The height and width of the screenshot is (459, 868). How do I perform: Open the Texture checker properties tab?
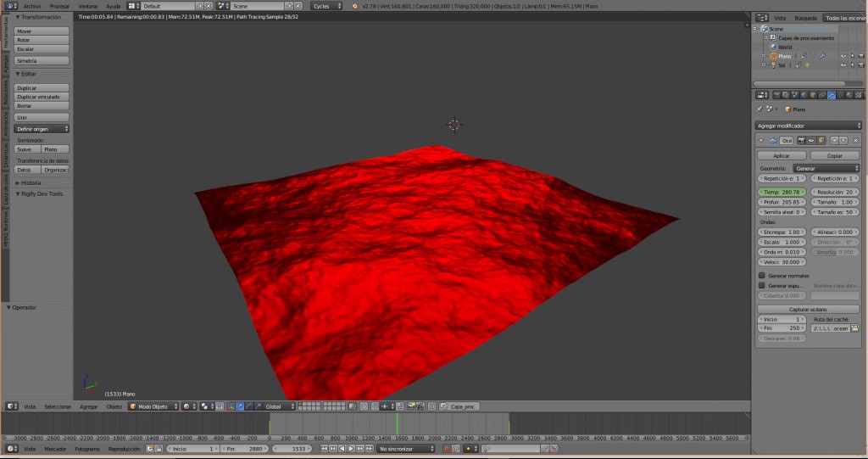[x=858, y=95]
